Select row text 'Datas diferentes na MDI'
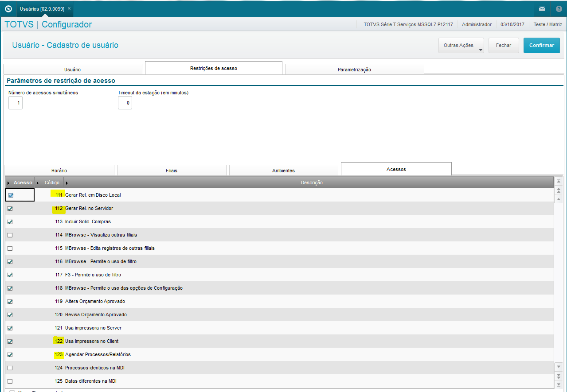567x392 pixels. [x=91, y=381]
